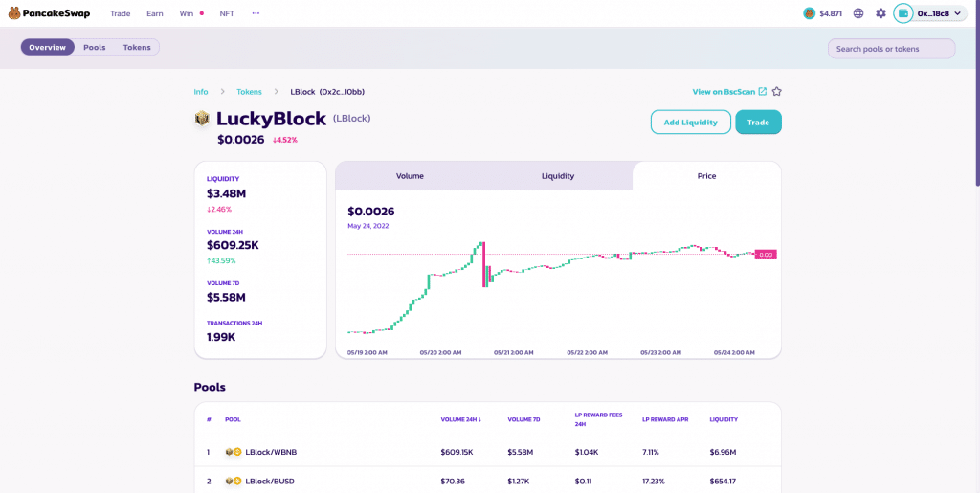
Task: Open the LBlock/WBNB pool row
Action: pyautogui.click(x=487, y=452)
